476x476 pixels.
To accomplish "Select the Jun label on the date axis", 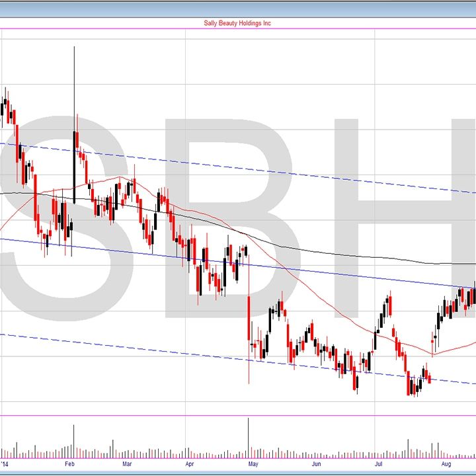I will click(317, 465).
